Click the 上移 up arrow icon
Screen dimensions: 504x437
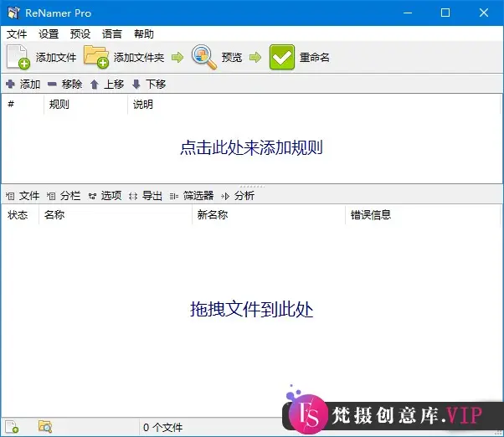coord(94,85)
